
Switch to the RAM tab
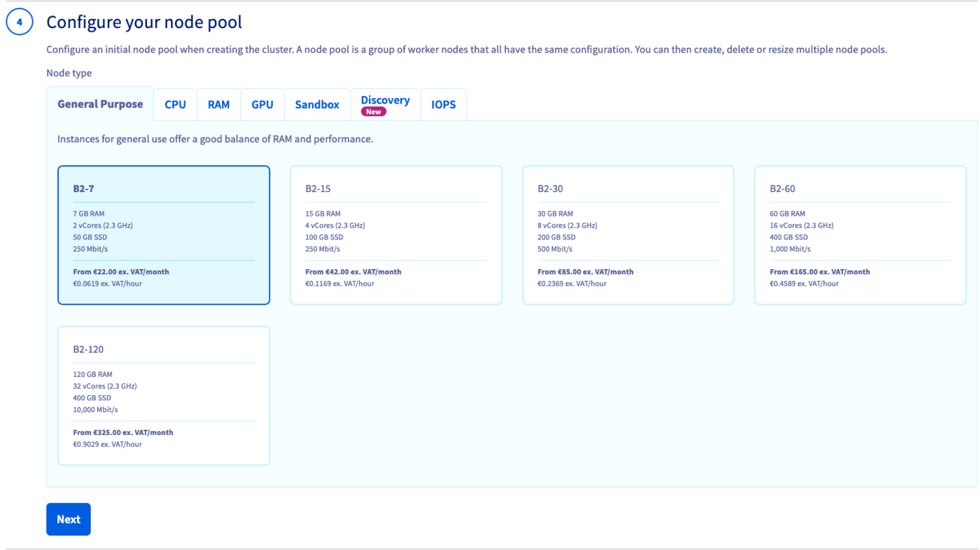coord(218,105)
